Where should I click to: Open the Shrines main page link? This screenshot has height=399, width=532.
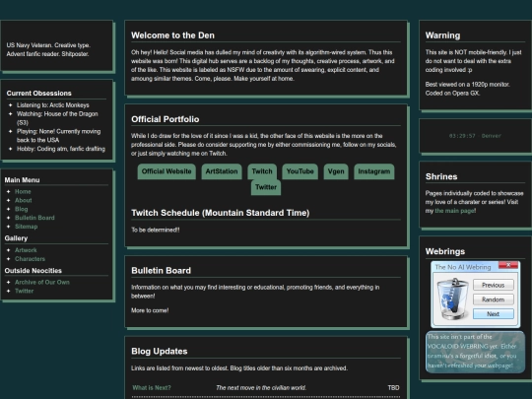point(454,211)
